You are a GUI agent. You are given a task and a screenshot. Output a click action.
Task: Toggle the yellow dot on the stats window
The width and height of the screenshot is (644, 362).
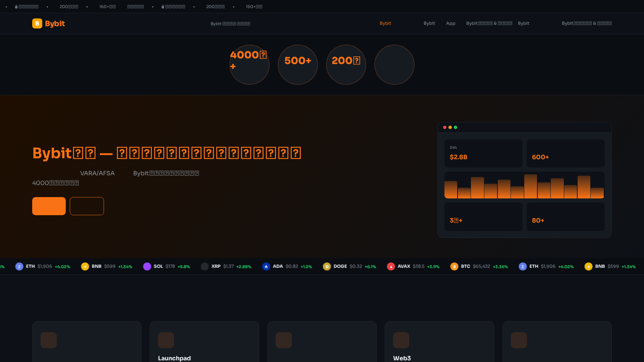450,127
